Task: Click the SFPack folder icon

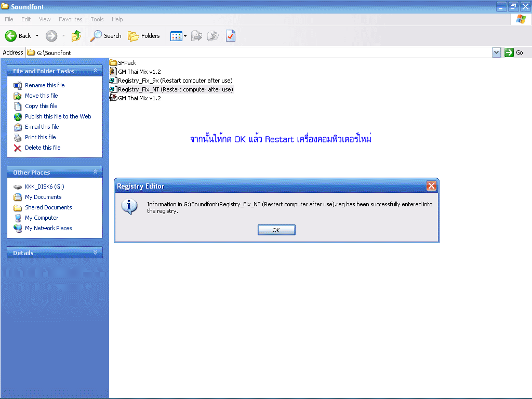Action: (113, 63)
